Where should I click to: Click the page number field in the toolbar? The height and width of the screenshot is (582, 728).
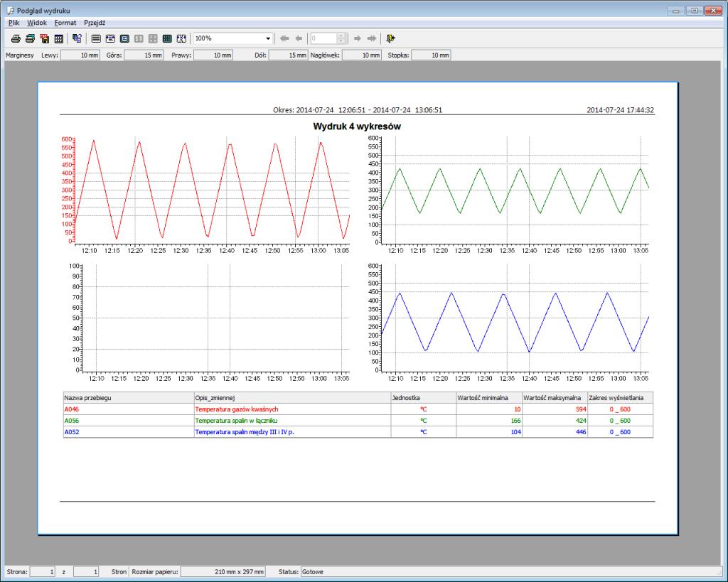(324, 38)
